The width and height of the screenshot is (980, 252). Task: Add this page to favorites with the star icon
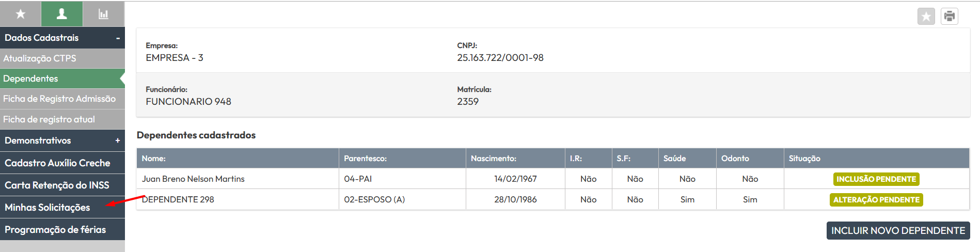(926, 17)
